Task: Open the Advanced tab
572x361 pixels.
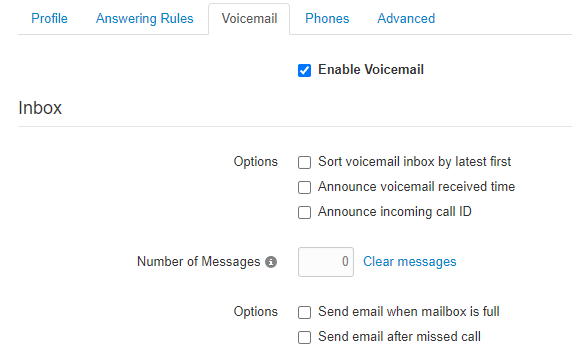Action: pos(406,19)
